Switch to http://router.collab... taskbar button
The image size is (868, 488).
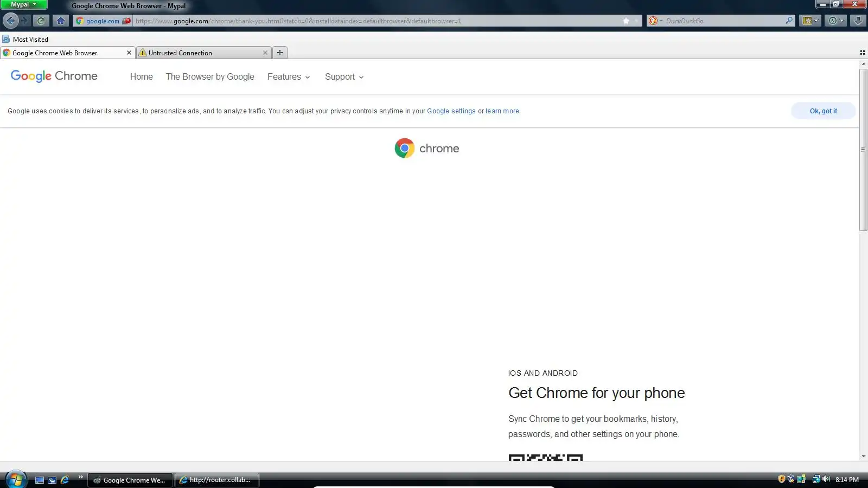[217, 480]
